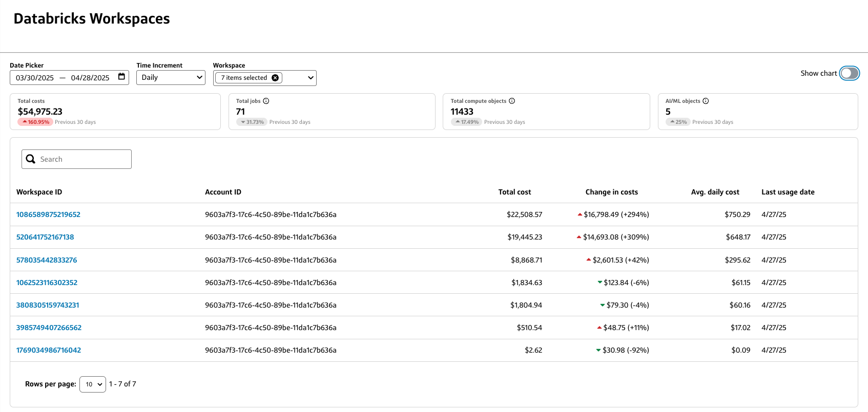Click the info icon beside AI/ML objects
868x412 pixels.
[706, 101]
